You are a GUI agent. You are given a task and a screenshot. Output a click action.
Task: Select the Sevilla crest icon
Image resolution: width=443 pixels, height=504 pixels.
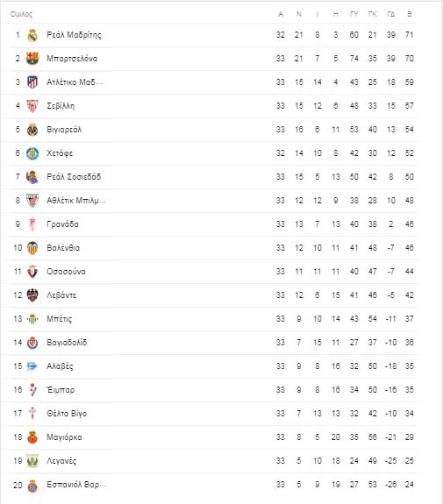click(x=32, y=106)
